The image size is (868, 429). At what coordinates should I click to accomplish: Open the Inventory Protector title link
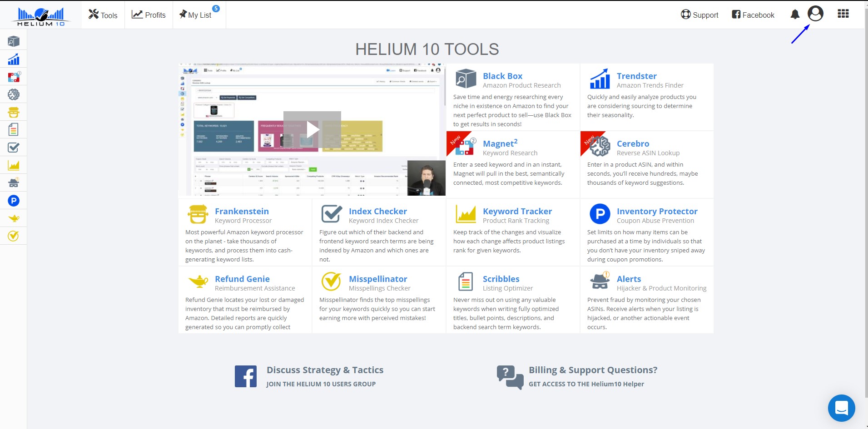click(657, 211)
